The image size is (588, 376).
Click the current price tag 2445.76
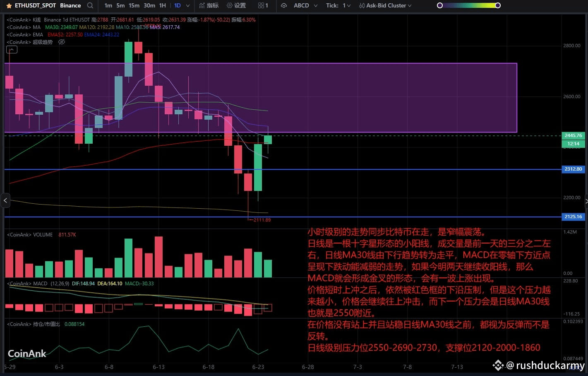[573, 135]
